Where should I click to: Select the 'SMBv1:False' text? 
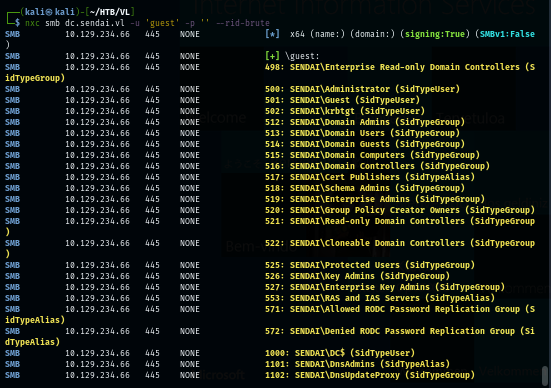tap(507, 34)
